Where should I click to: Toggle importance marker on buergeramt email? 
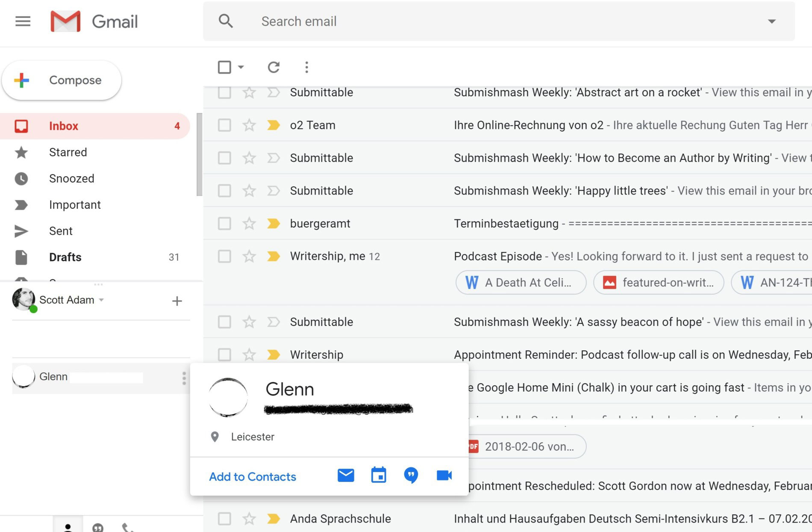pos(274,223)
